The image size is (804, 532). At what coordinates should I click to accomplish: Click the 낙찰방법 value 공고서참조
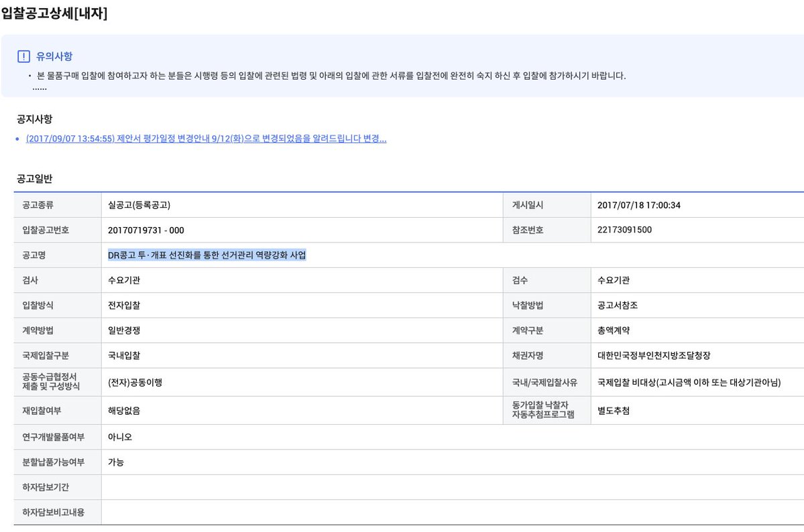pyautogui.click(x=618, y=305)
